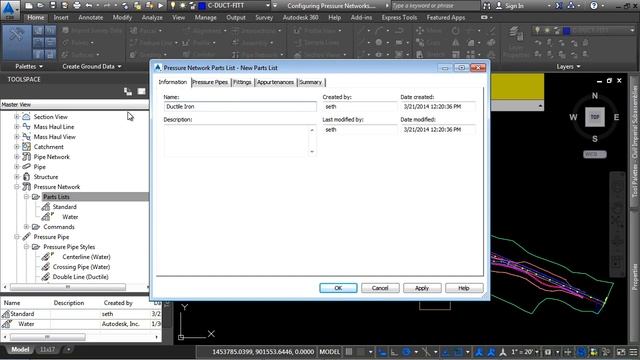This screenshot has height=360, width=640.
Task: Click Sign In link in title bar
Action: [514, 6]
